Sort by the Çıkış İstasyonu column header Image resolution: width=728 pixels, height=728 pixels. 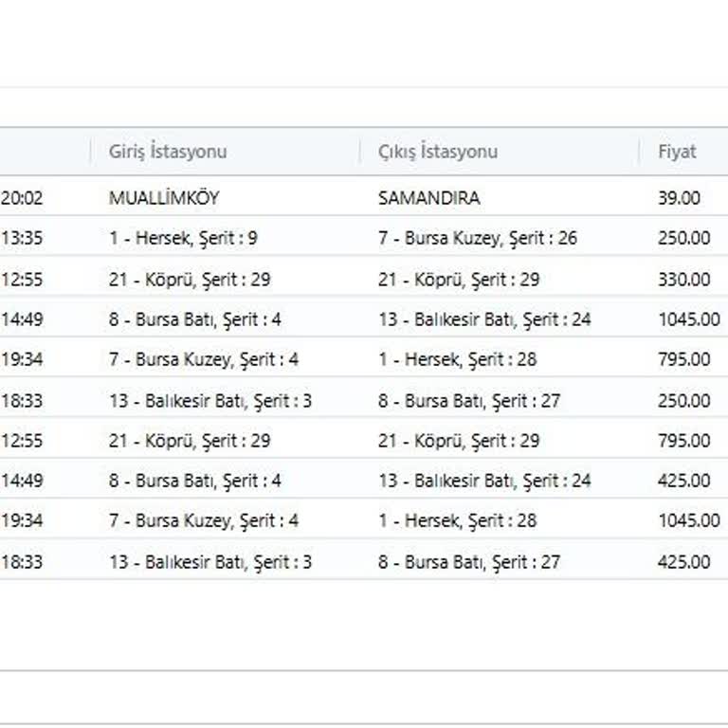(x=438, y=152)
